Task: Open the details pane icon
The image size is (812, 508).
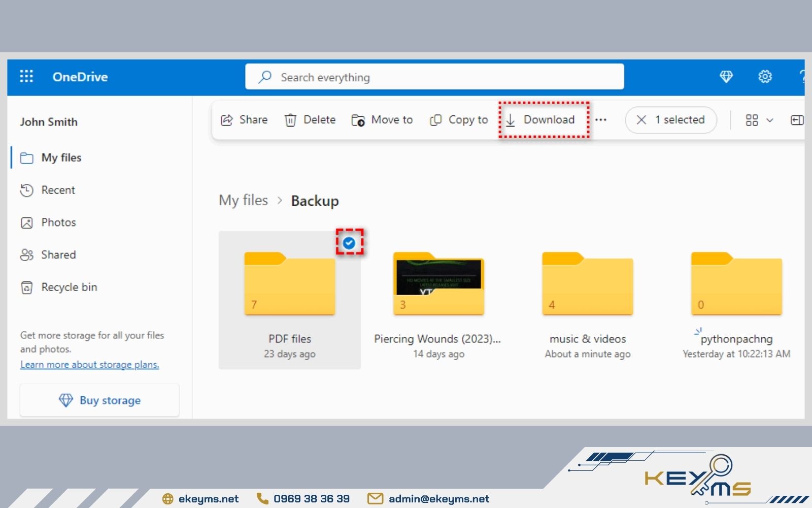Action: pos(798,120)
